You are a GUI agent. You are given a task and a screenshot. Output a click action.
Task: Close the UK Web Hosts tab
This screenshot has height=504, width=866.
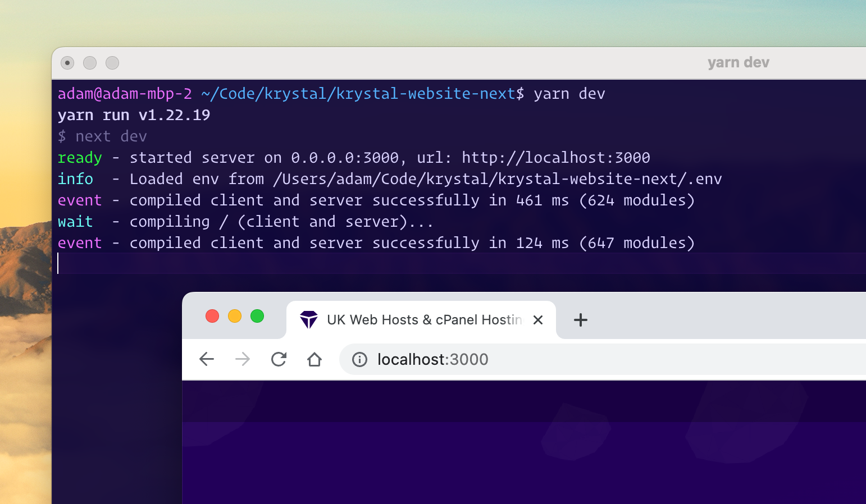click(538, 320)
